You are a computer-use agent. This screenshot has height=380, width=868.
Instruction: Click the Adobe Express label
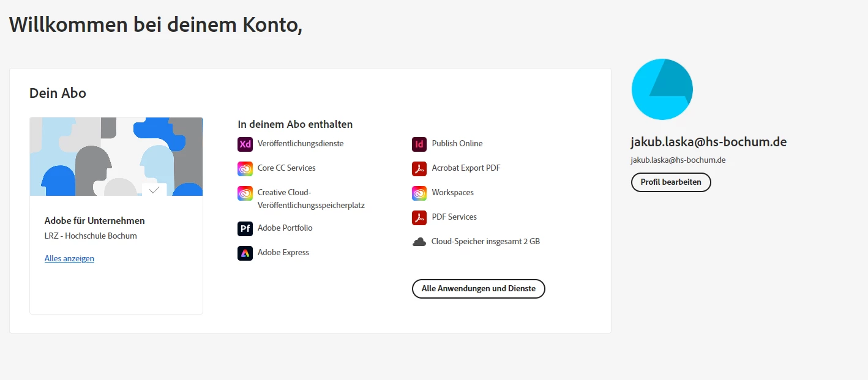click(283, 253)
